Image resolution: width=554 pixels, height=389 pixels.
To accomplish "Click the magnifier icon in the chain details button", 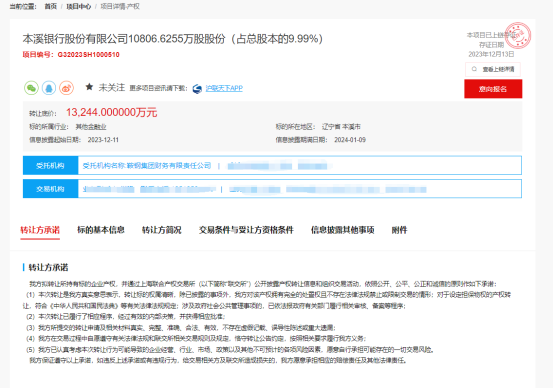I will 474,69.
